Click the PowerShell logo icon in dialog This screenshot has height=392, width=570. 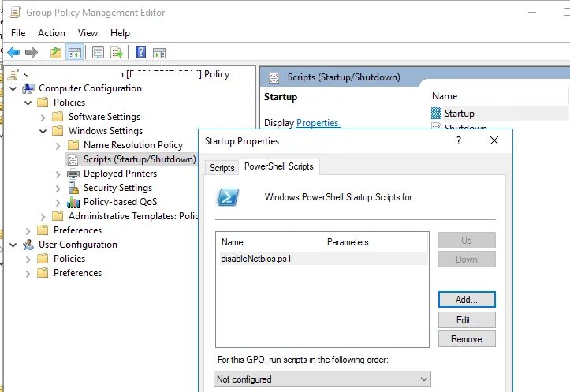tap(228, 197)
